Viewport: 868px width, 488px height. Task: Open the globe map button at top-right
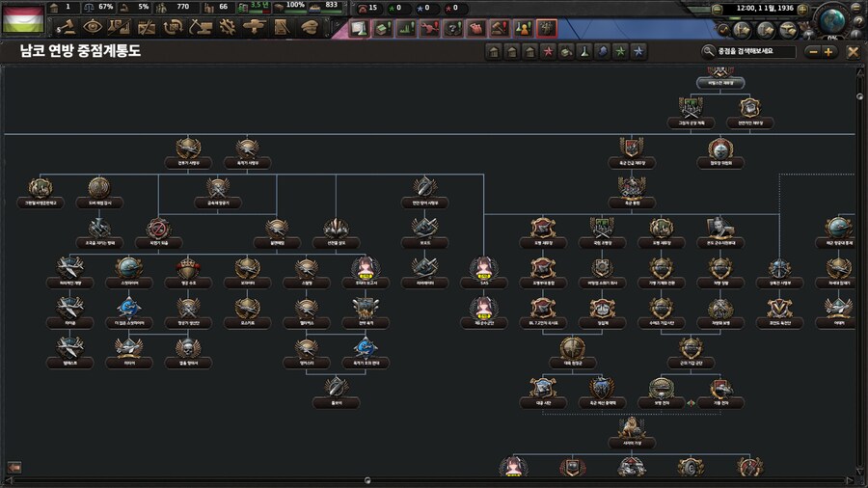pyautogui.click(x=830, y=21)
